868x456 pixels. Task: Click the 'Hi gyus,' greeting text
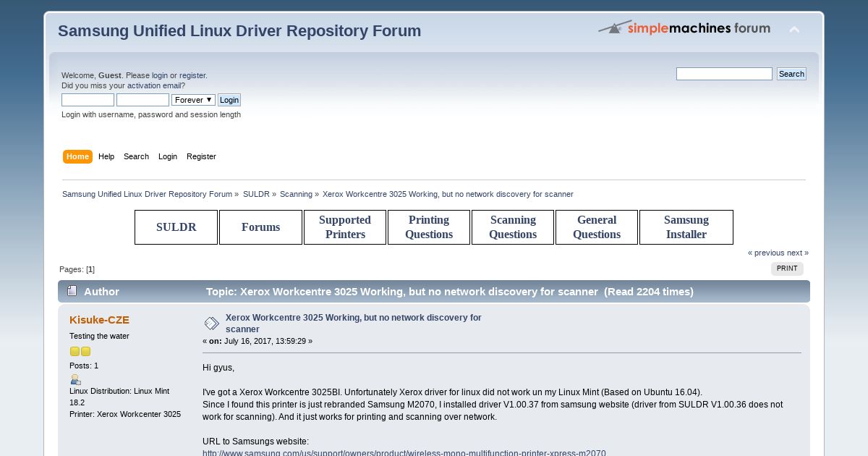point(218,368)
